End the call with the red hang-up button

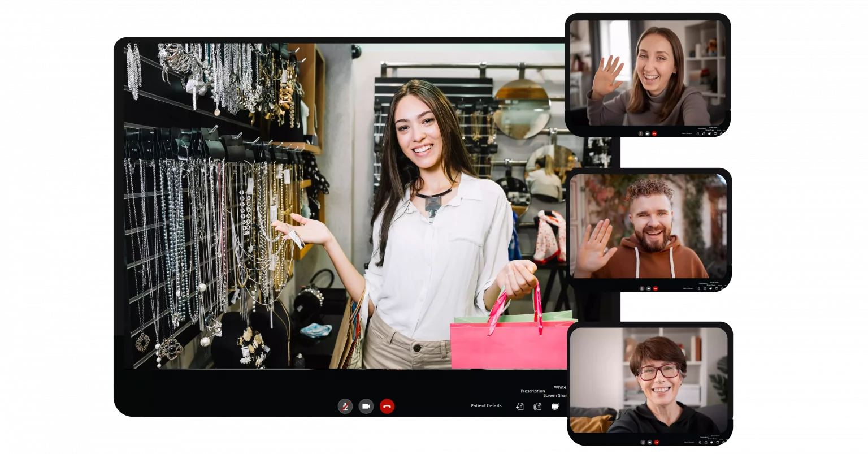click(x=387, y=406)
